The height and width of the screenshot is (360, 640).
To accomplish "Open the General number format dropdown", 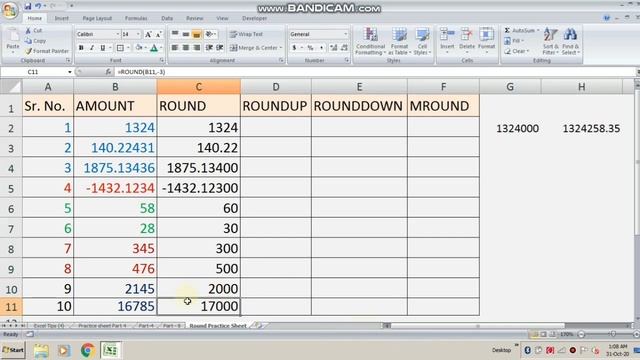I will pyautogui.click(x=345, y=34).
